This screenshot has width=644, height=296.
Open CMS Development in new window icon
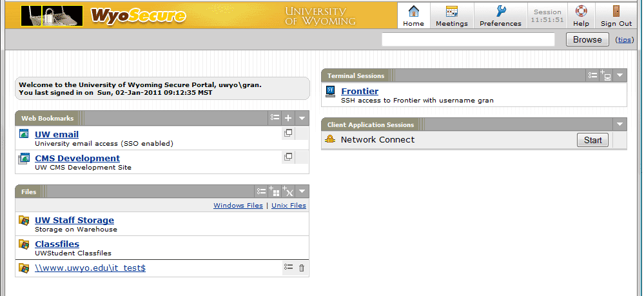point(288,157)
